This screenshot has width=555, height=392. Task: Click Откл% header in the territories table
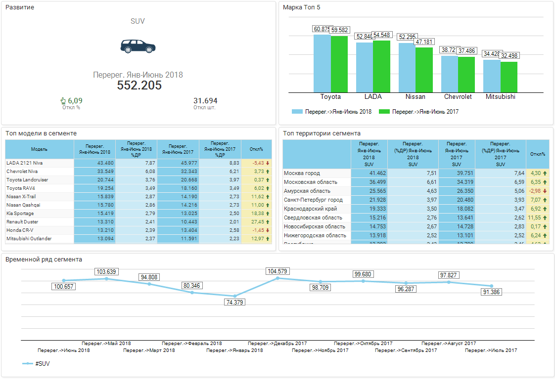pos(537,154)
